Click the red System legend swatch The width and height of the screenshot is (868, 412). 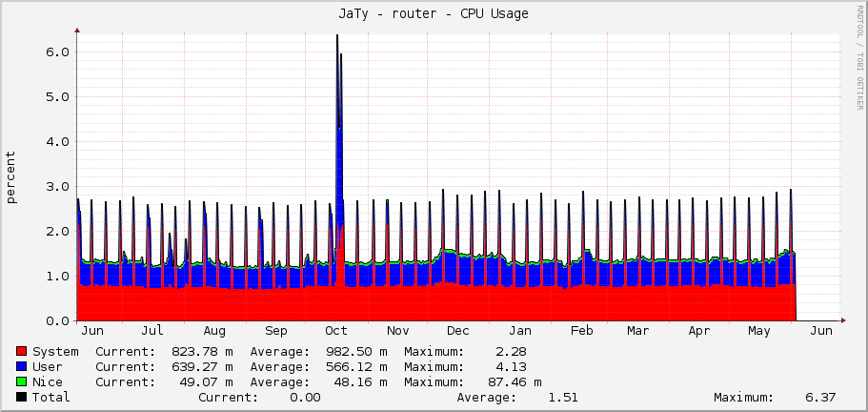(x=22, y=351)
